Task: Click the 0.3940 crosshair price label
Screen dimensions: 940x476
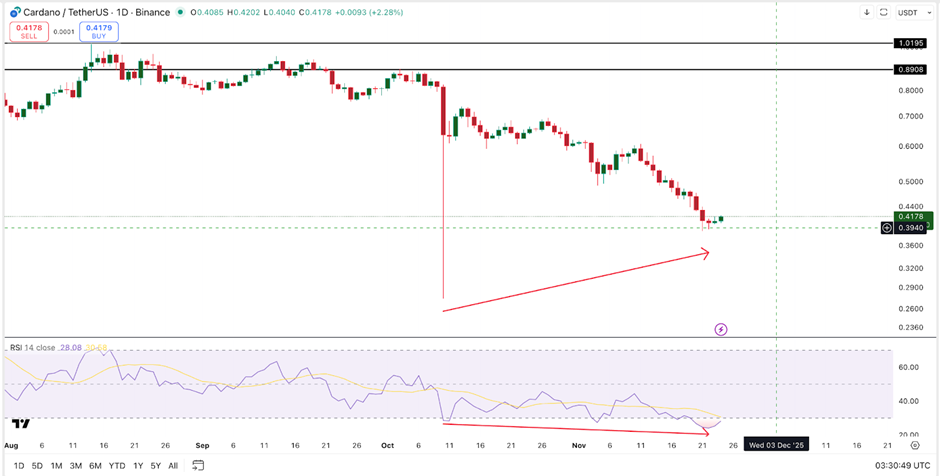Action: point(911,228)
